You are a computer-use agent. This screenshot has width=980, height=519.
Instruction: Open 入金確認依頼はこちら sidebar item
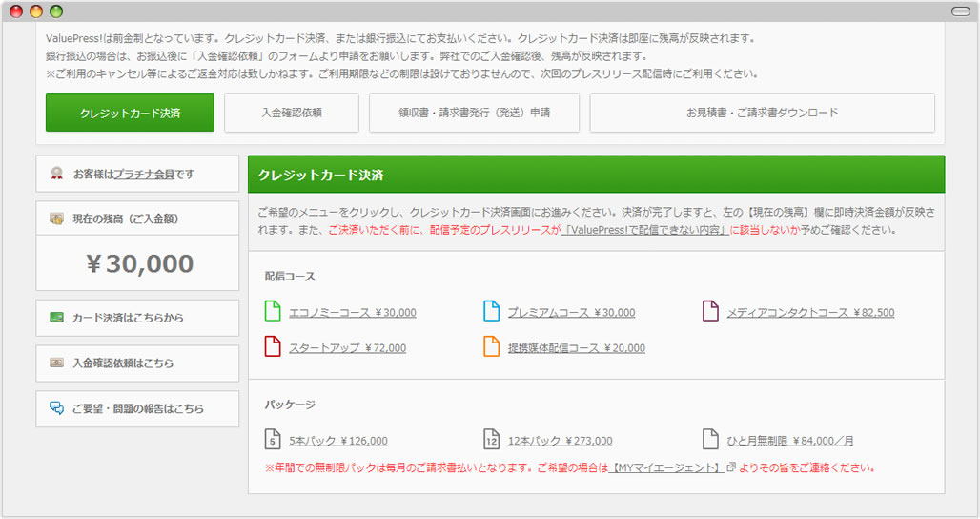click(137, 363)
